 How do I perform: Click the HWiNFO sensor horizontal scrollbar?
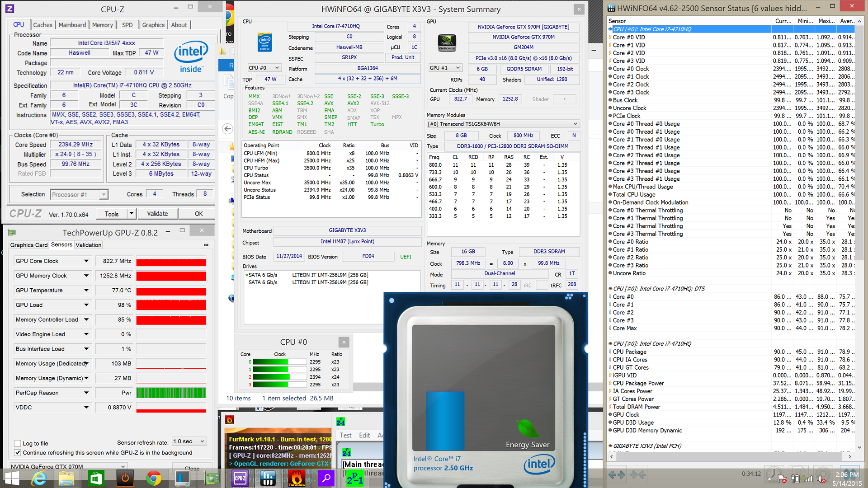coord(729,457)
